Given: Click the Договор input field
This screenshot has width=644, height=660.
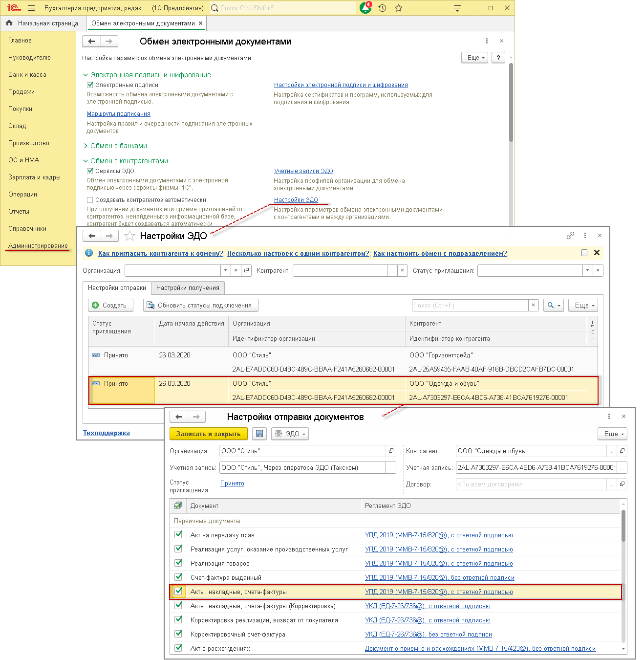Looking at the screenshot, I should tap(531, 484).
